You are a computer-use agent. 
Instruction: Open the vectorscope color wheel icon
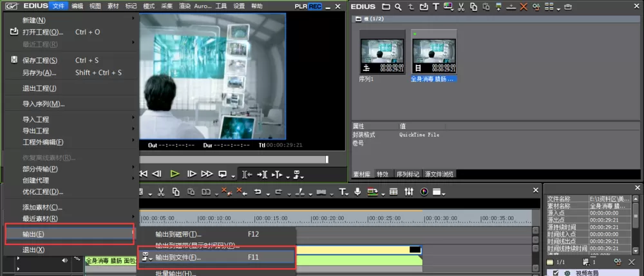(x=424, y=192)
